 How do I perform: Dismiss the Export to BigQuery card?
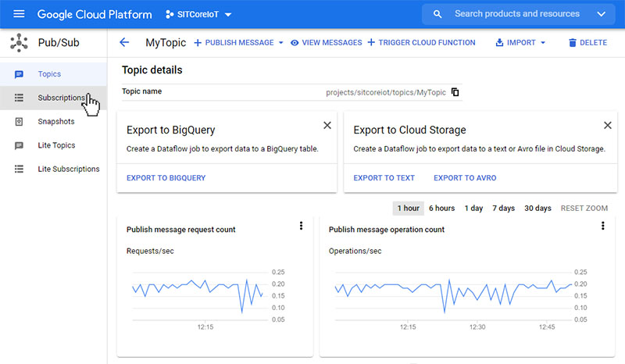coord(327,125)
